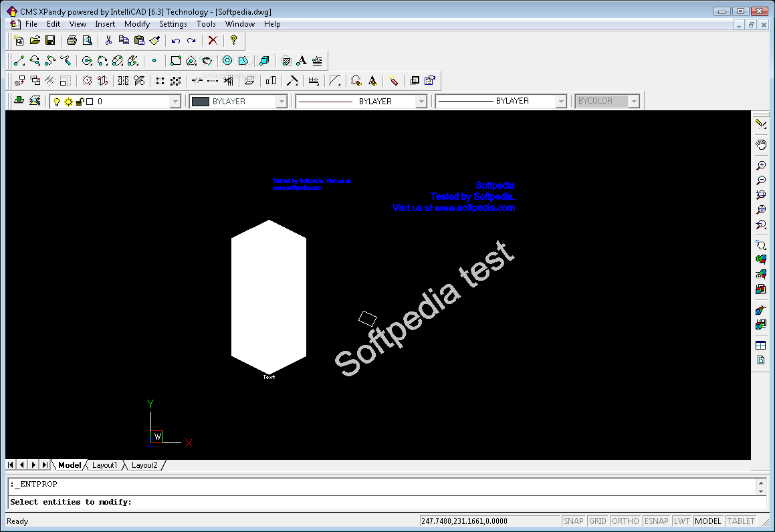This screenshot has width=775, height=532.
Task: Open the Window menu
Action: click(239, 23)
